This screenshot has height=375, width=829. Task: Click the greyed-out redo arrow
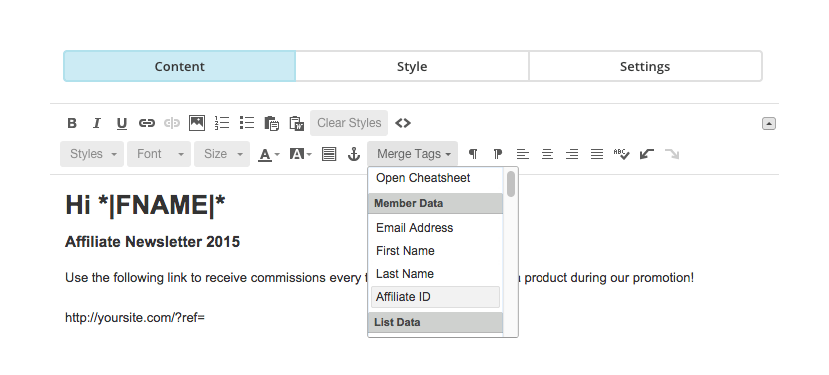click(x=672, y=154)
